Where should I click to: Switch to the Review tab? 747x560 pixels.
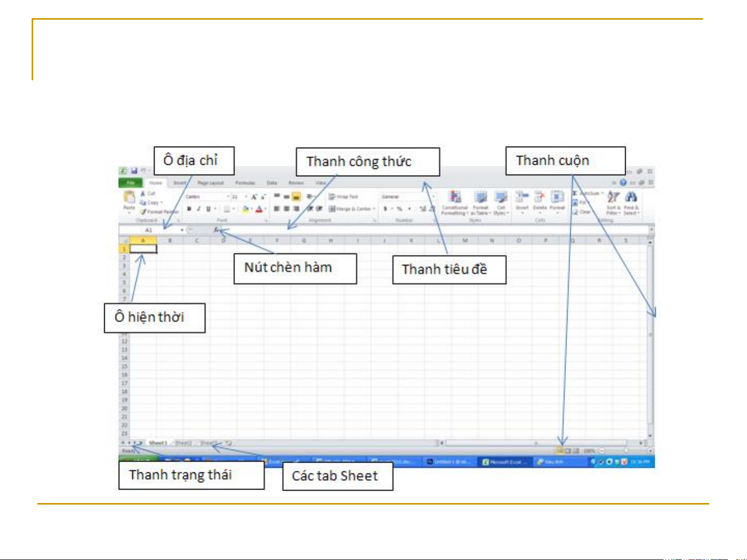(296, 183)
